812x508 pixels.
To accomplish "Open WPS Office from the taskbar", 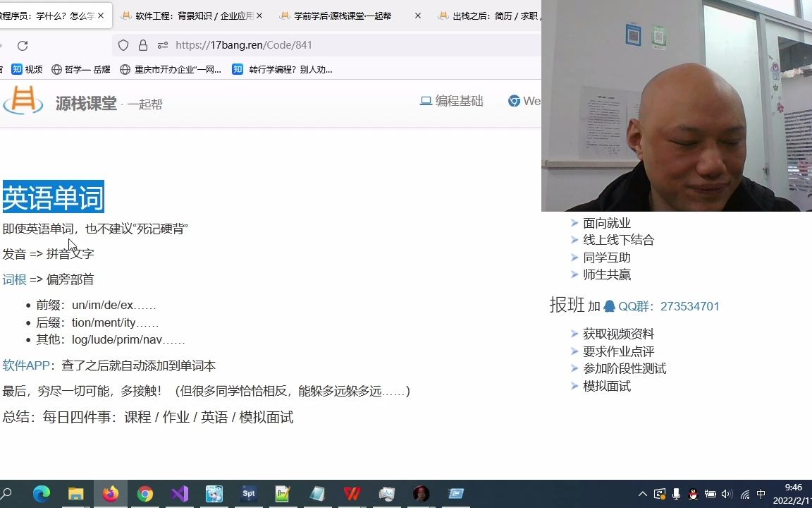I will pos(352,495).
